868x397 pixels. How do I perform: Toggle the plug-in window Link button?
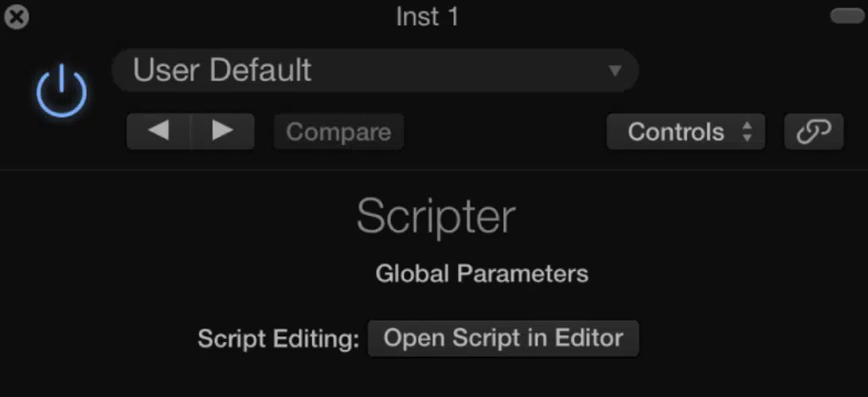click(814, 132)
